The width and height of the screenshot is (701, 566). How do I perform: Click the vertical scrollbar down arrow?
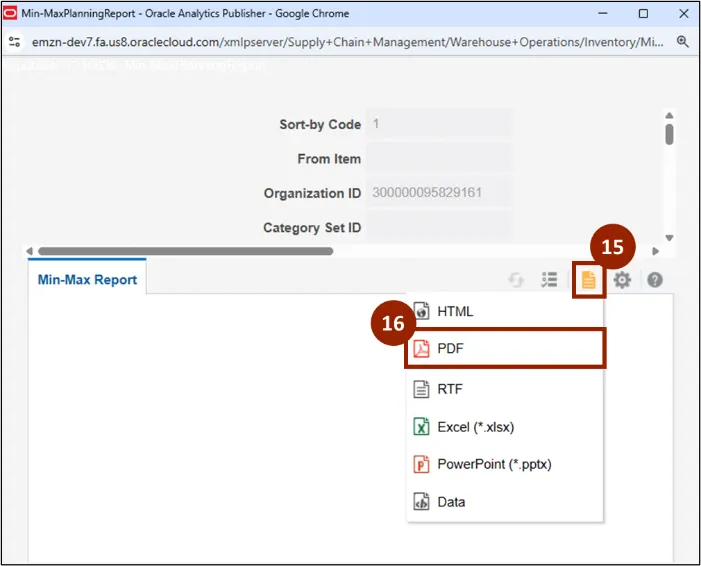pos(669,238)
